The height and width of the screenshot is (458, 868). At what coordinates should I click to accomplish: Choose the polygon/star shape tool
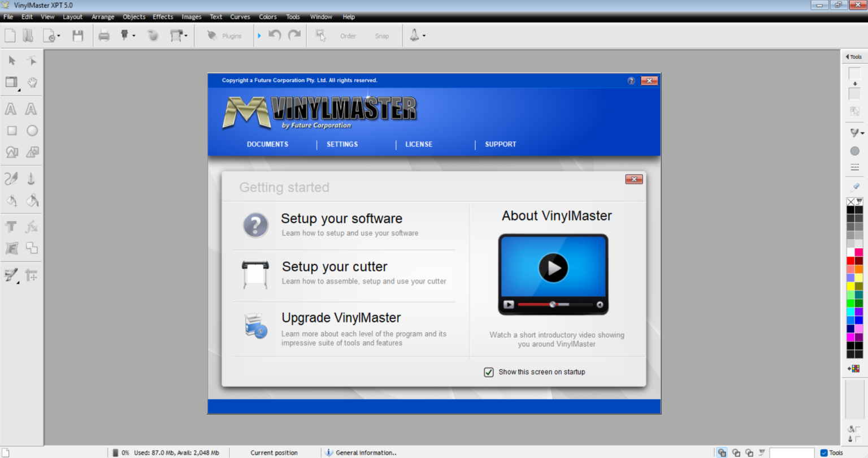[12, 152]
